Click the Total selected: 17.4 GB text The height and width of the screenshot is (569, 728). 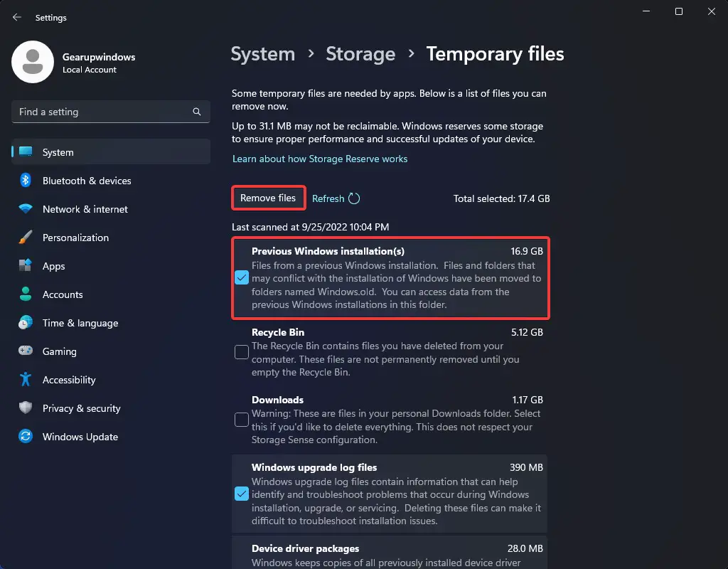(501, 198)
